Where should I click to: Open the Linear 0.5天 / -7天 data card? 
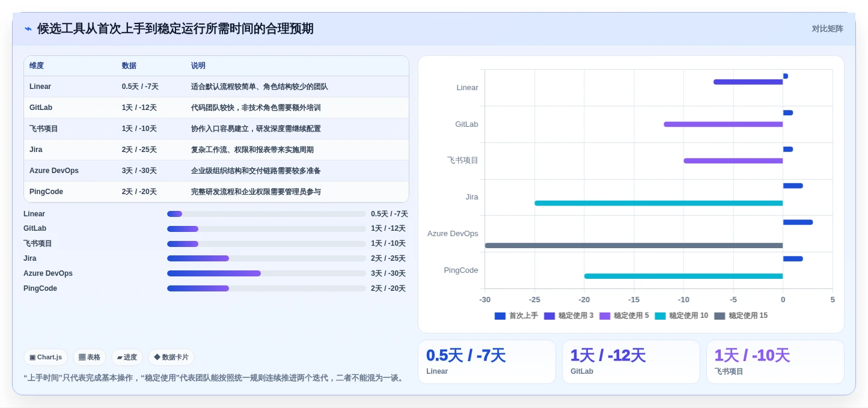[x=487, y=362]
